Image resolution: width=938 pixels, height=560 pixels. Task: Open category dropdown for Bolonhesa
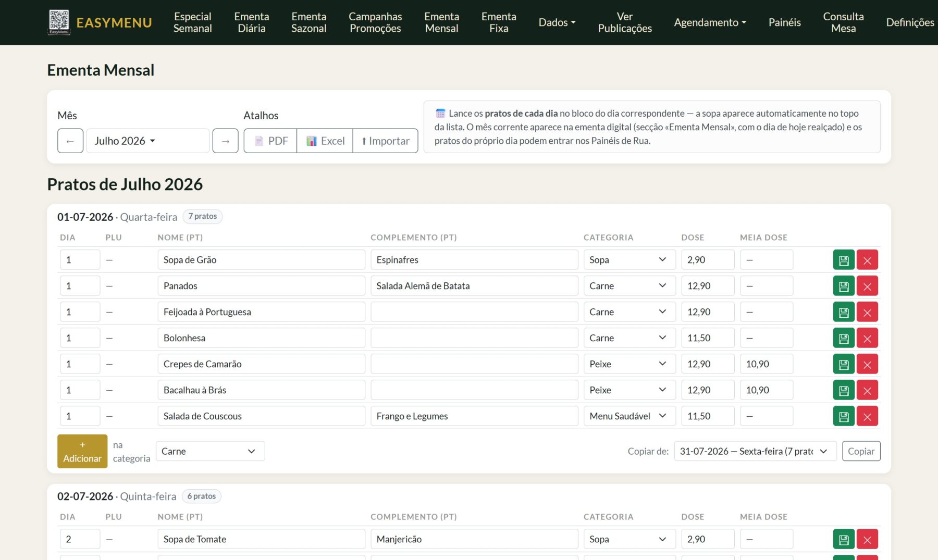pyautogui.click(x=630, y=338)
